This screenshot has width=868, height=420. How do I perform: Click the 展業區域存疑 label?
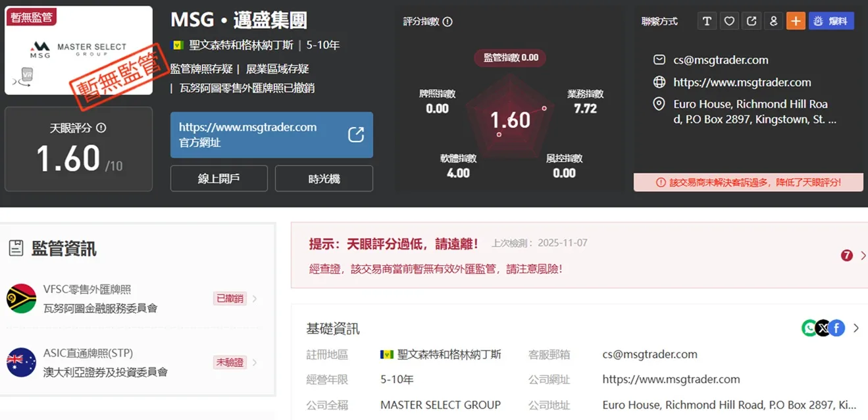tap(277, 68)
